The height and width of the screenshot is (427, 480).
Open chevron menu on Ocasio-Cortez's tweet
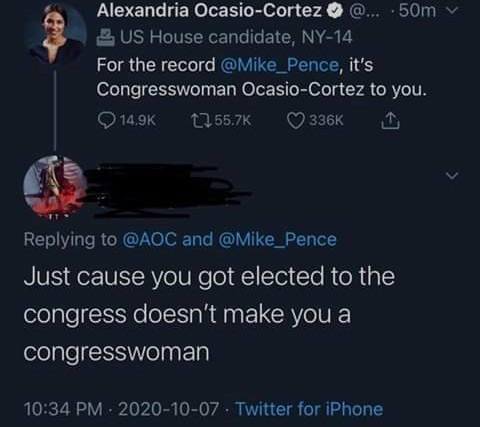tap(451, 10)
